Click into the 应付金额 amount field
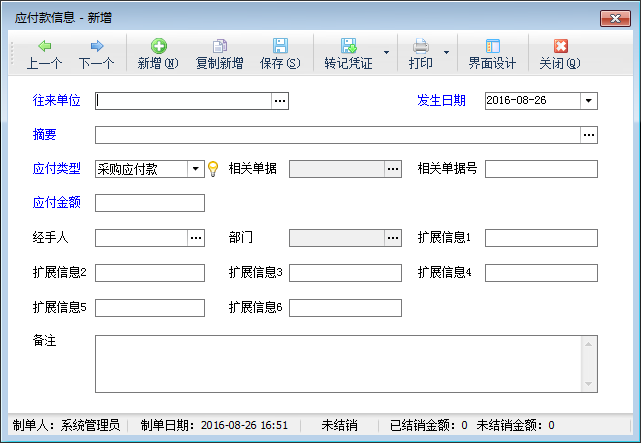Screen dimensions: 641x443 pos(150,204)
